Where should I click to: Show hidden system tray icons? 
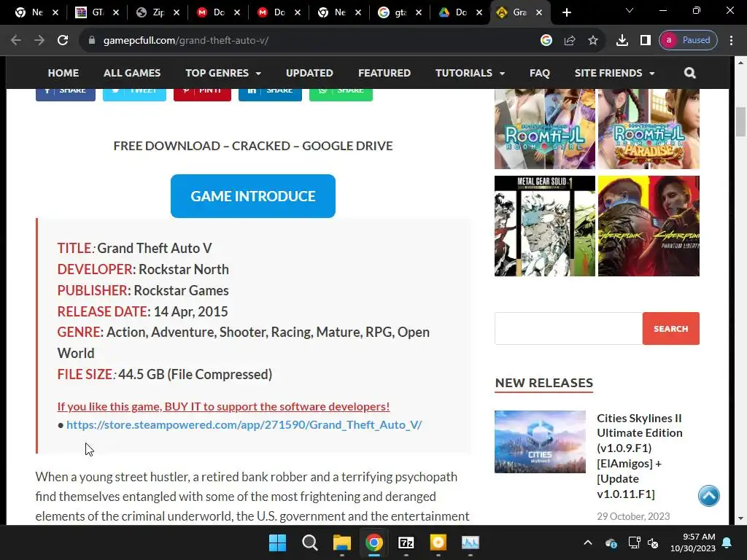pos(588,542)
